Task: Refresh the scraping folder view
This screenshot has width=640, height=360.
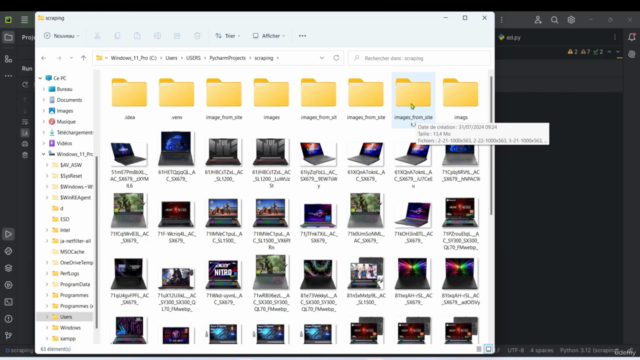Action: click(336, 58)
